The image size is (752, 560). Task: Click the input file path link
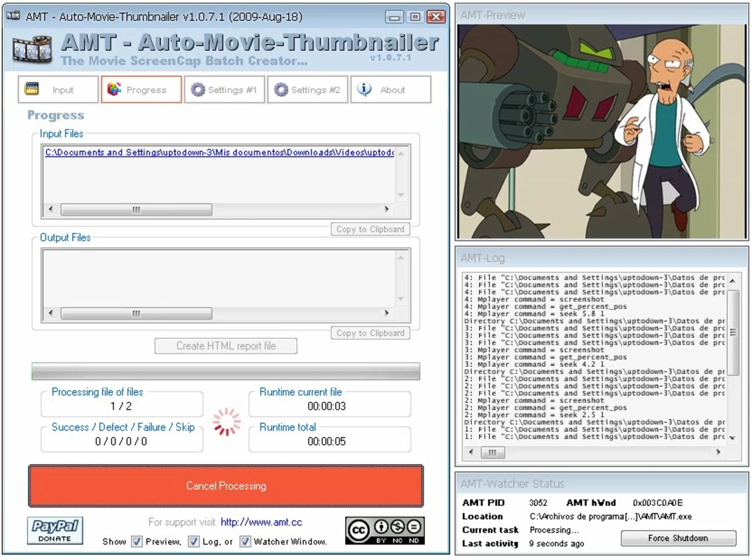(219, 153)
